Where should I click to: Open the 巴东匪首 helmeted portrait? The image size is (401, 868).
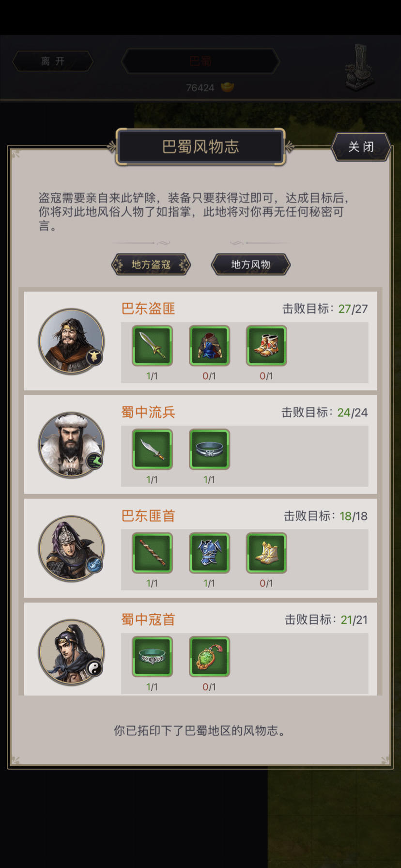[x=72, y=548]
